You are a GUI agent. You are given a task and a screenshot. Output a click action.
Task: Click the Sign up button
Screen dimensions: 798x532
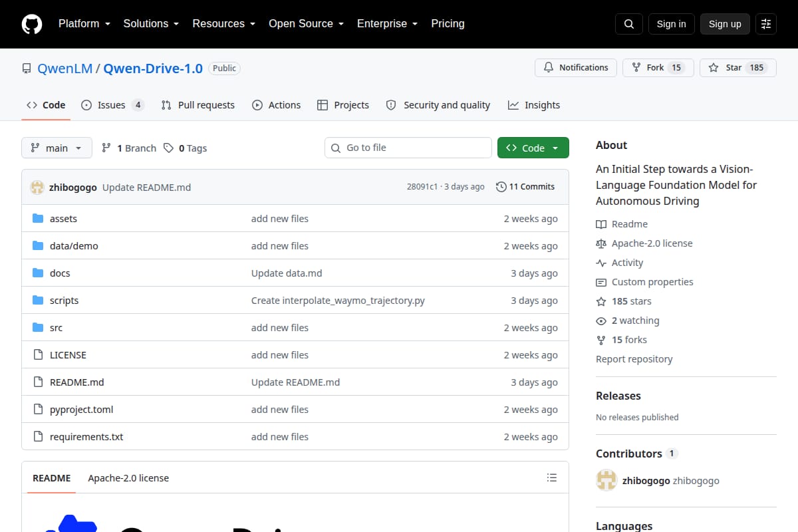725,24
